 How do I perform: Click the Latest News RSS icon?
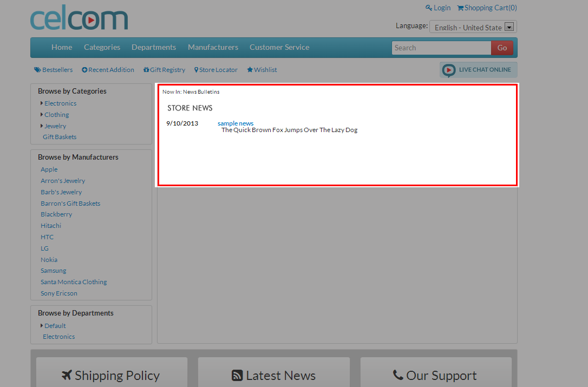(237, 376)
